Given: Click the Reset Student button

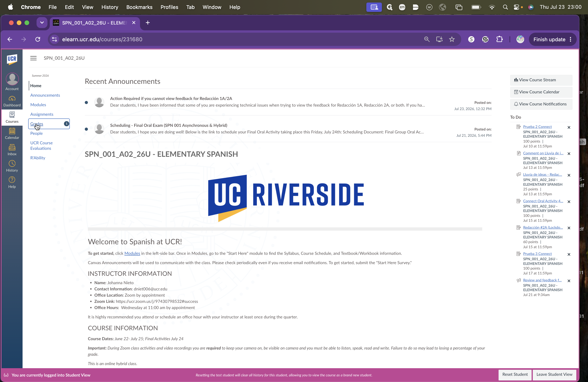Looking at the screenshot, I should pyautogui.click(x=515, y=374).
